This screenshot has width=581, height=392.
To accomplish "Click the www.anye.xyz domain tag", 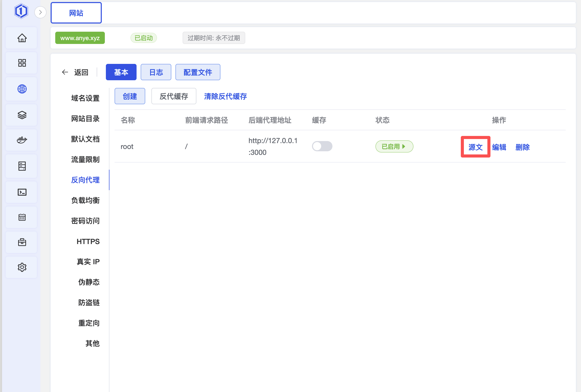I will [80, 38].
